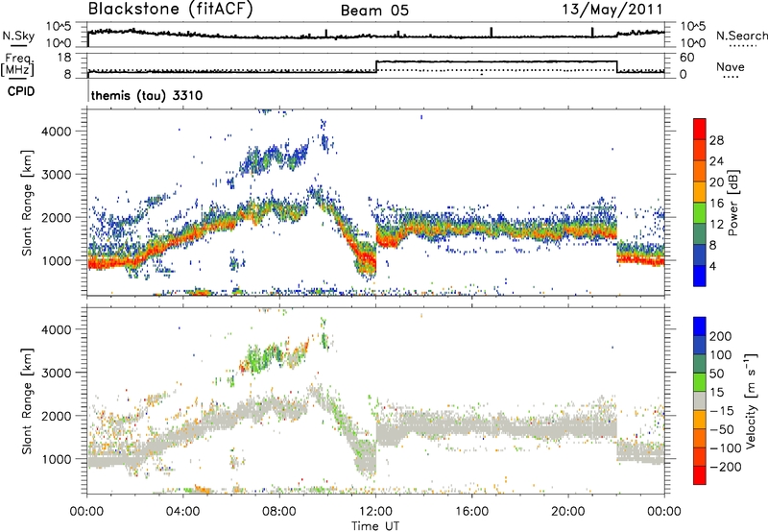Click the date '13/May/2011'
Viewport: 768px width, 532px height.
click(612, 10)
